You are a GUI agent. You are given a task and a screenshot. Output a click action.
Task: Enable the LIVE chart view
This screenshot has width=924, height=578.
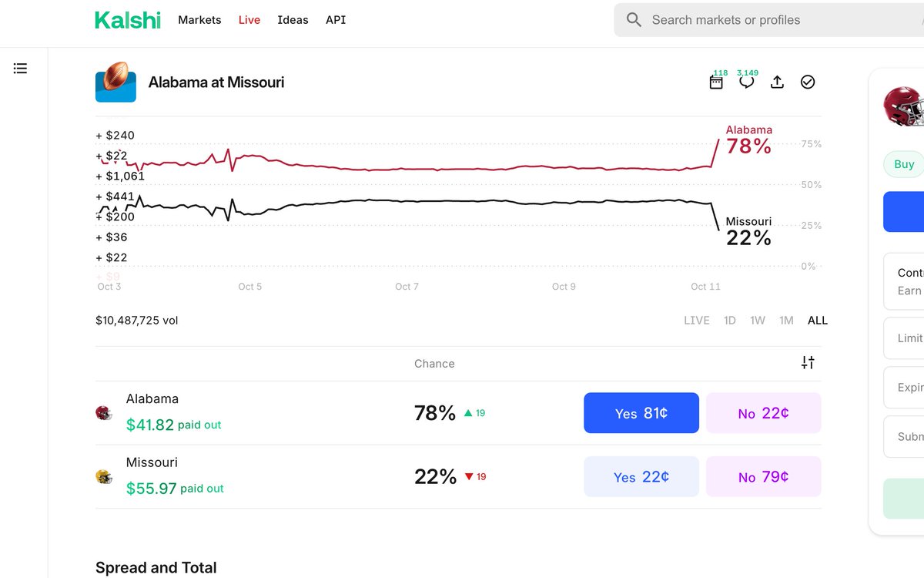coord(696,320)
